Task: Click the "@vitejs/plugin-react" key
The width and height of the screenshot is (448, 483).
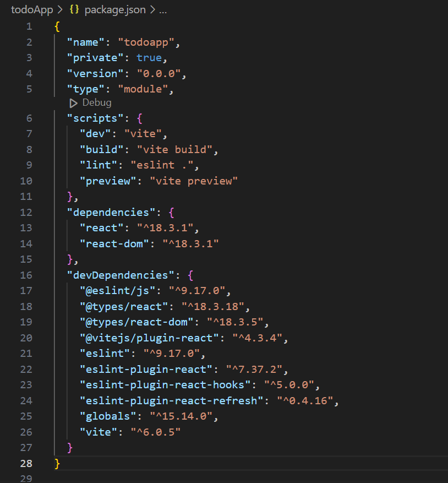Action: (149, 338)
